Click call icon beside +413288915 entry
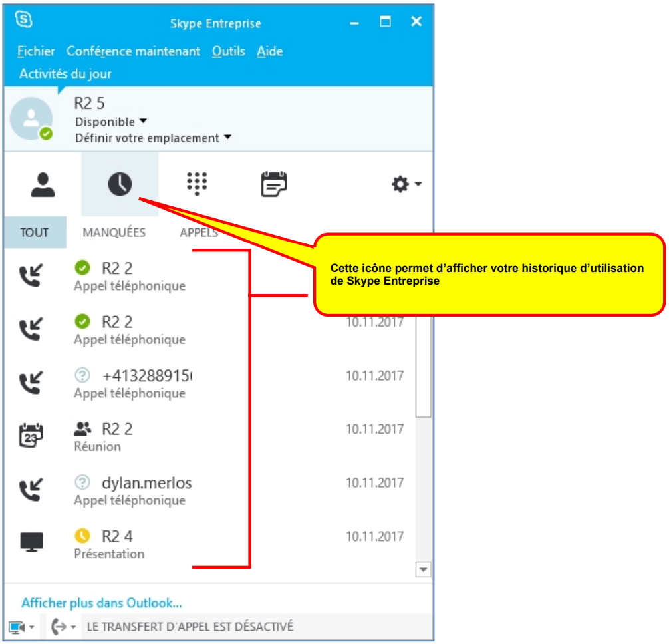This screenshot has height=644, width=669. pyautogui.click(x=31, y=383)
